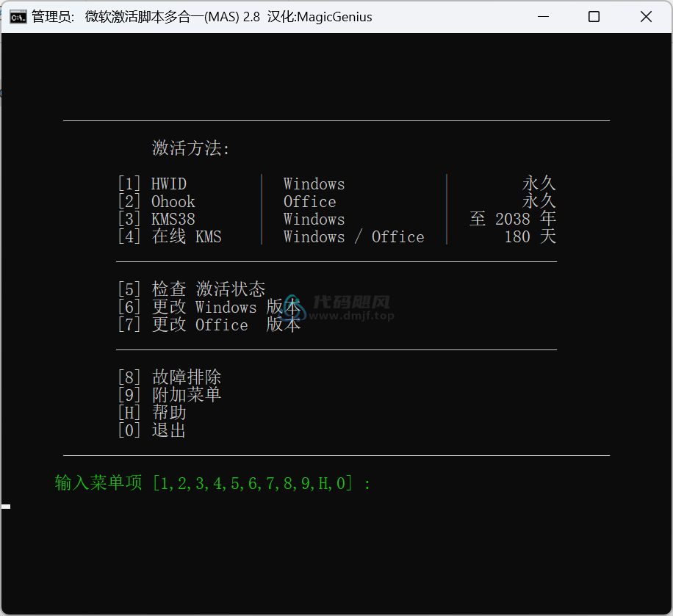
Task: Click the '激活方法:' heading
Action: [x=191, y=148]
